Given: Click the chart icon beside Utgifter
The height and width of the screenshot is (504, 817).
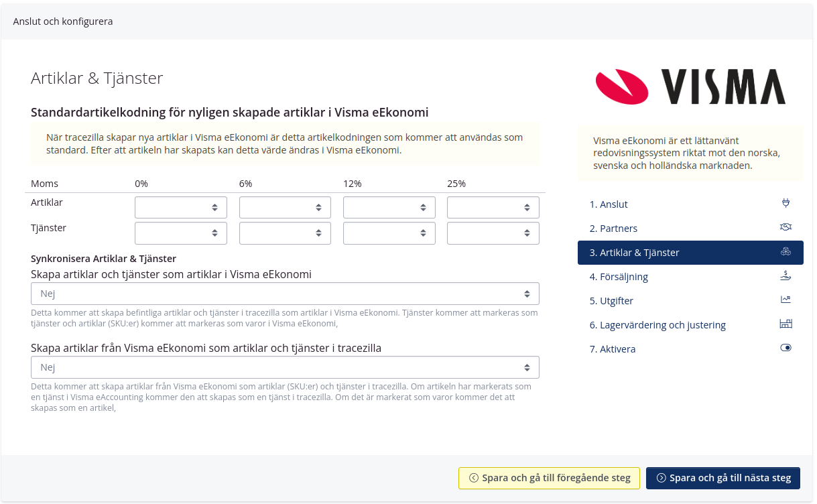Looking at the screenshot, I should [x=785, y=300].
